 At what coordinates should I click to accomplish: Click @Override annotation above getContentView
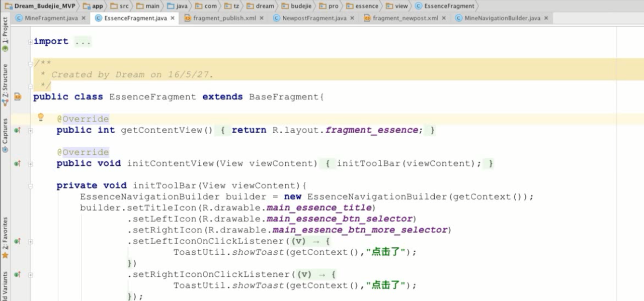pyautogui.click(x=83, y=119)
